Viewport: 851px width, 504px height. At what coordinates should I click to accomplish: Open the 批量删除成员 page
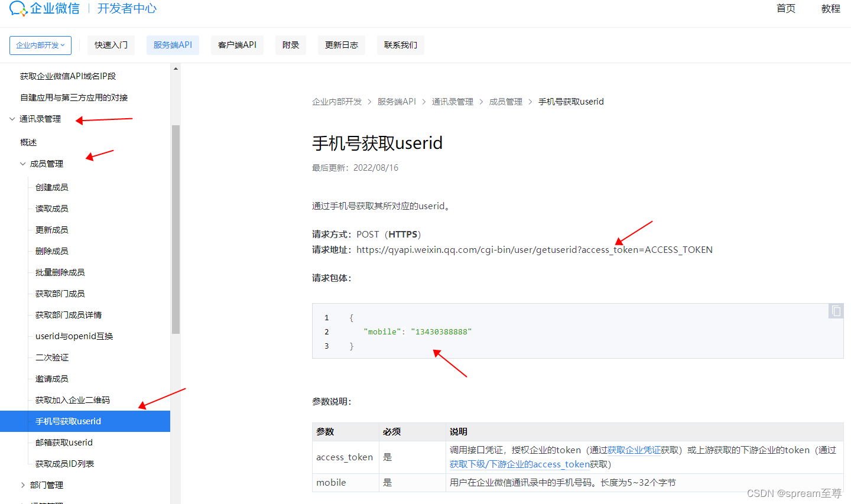[x=60, y=272]
